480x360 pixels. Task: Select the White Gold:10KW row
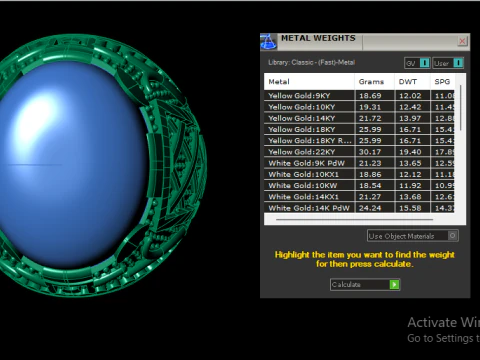click(x=359, y=186)
